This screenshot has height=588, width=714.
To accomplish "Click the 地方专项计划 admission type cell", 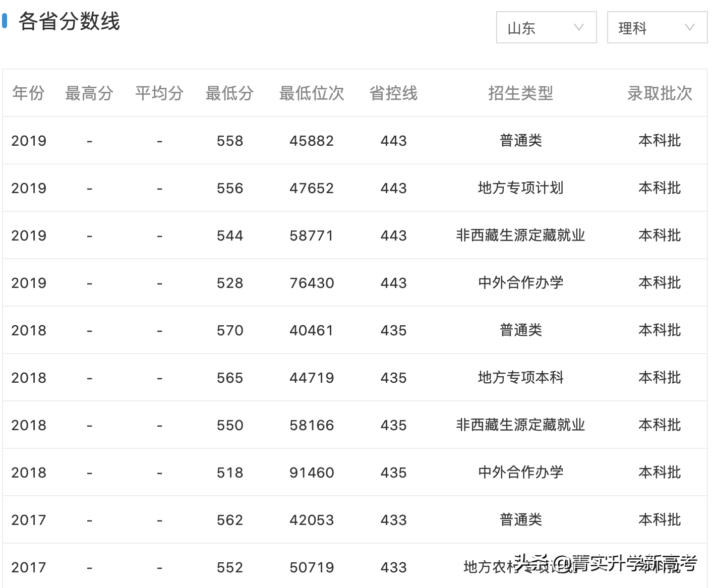I will pos(520,188).
